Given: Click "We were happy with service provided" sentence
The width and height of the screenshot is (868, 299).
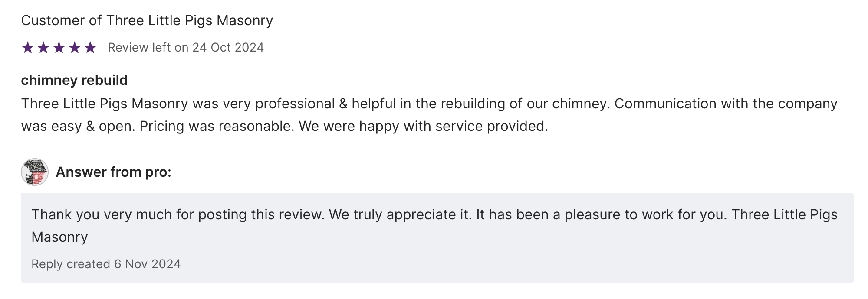Looking at the screenshot, I should (x=423, y=126).
